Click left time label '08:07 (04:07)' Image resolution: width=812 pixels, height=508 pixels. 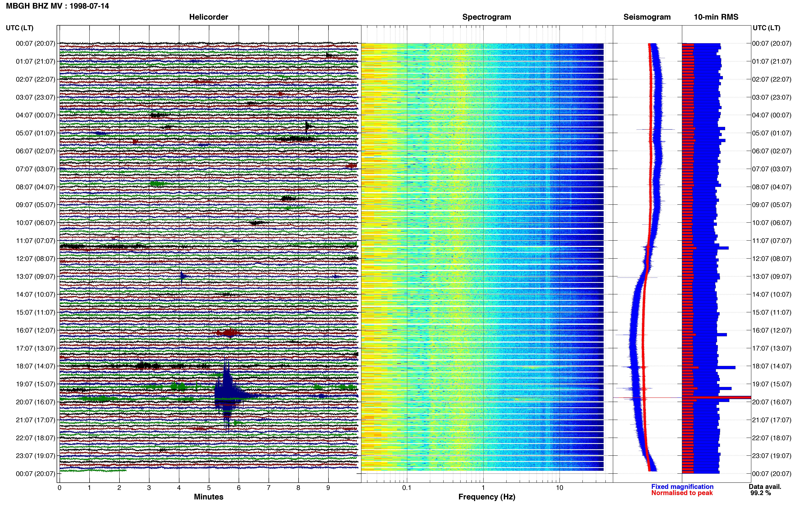click(x=35, y=187)
